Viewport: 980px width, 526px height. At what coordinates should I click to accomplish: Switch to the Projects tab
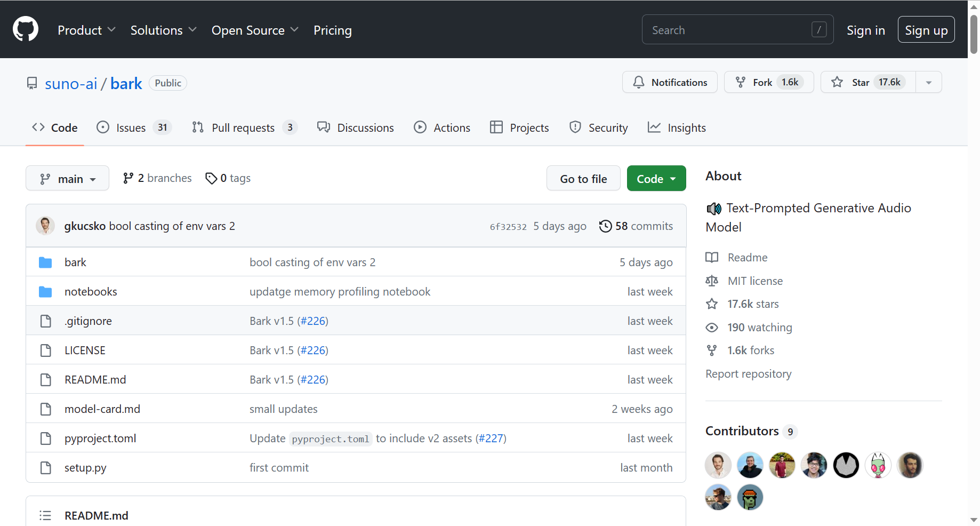(519, 127)
